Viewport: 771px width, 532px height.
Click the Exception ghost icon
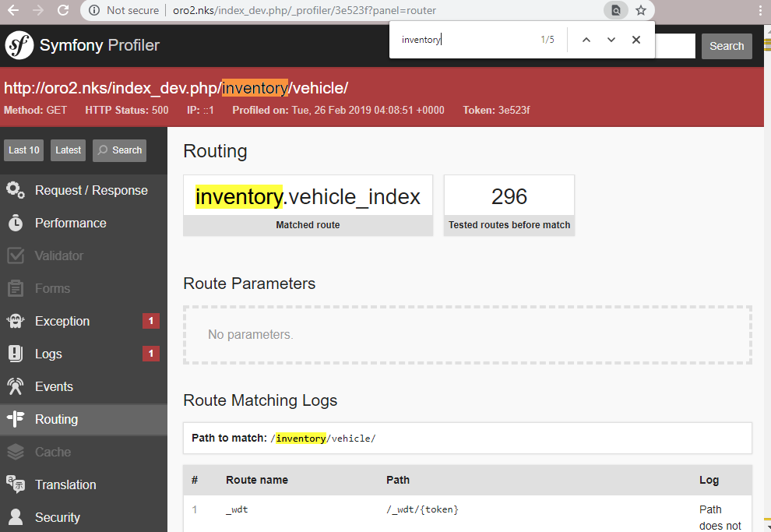click(16, 322)
